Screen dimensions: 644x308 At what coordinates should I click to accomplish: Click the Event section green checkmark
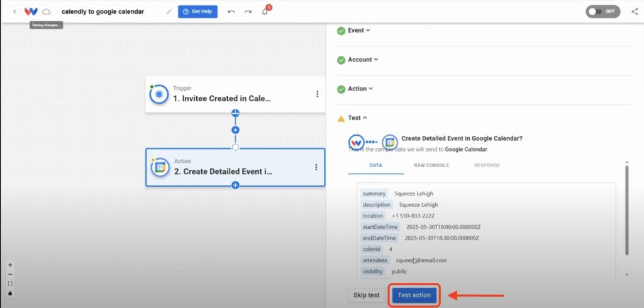(x=341, y=31)
